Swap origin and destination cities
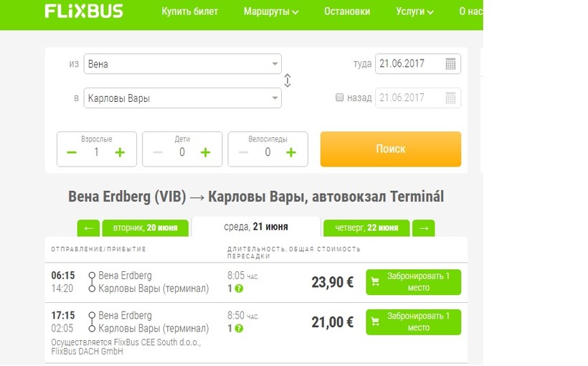 288,81
